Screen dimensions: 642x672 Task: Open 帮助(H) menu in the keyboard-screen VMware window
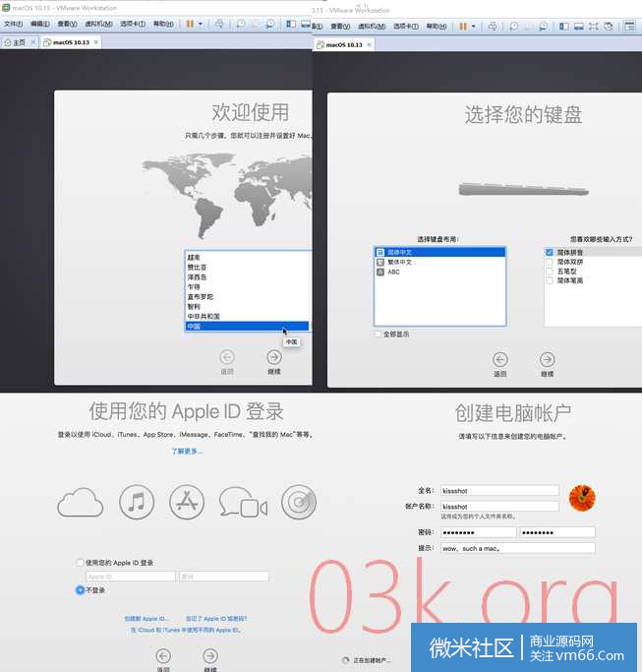[x=436, y=27]
